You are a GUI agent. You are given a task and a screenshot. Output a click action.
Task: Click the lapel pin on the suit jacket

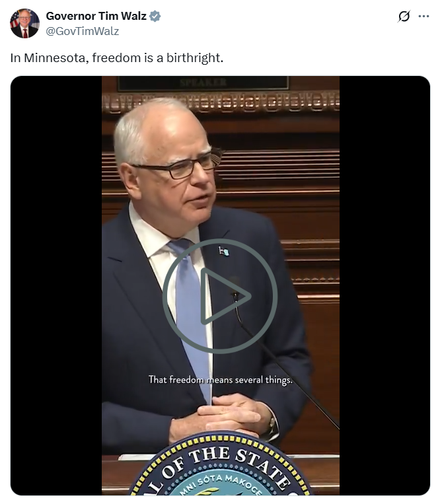click(x=224, y=251)
